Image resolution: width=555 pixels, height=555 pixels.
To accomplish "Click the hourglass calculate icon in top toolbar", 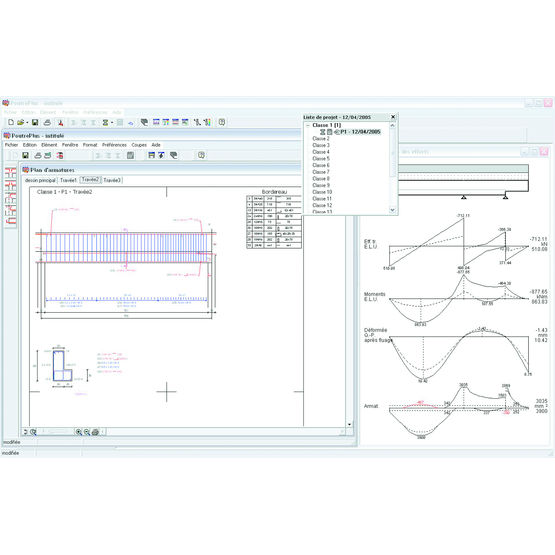I will (x=105, y=122).
